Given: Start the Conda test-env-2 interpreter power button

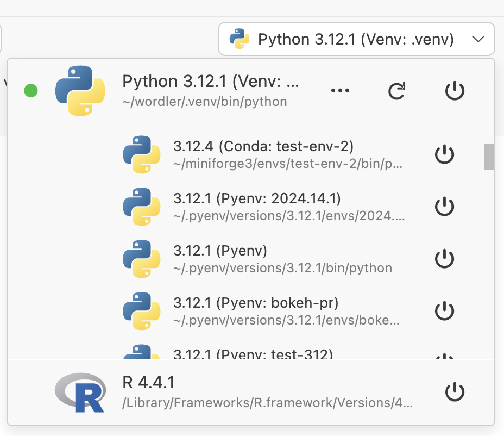Looking at the screenshot, I should pyautogui.click(x=444, y=155).
